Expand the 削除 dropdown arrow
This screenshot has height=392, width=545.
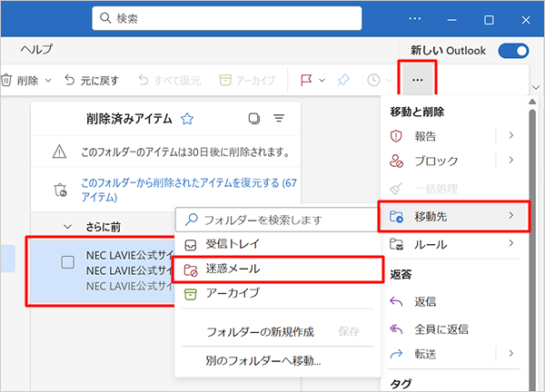tap(48, 81)
